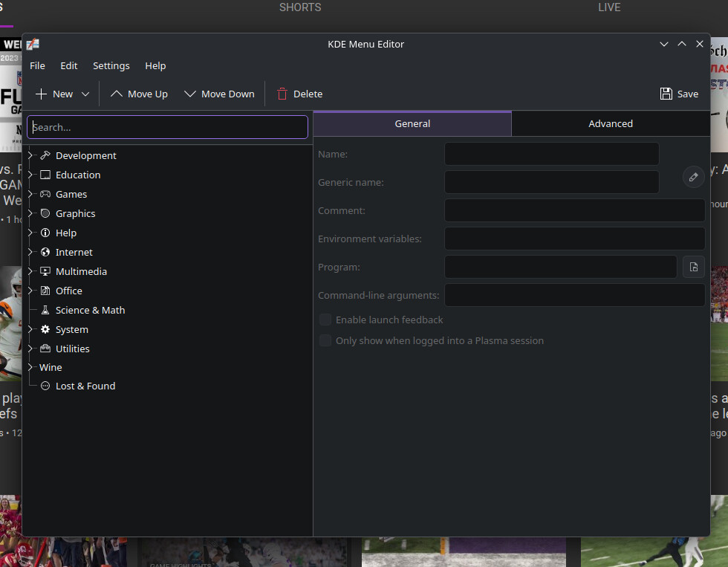Select the Internet globe icon
Screen dimensions: 728x567
pyautogui.click(x=45, y=252)
